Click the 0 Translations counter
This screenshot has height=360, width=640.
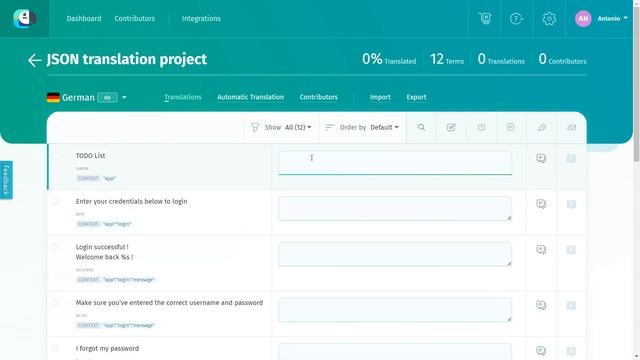[501, 60]
